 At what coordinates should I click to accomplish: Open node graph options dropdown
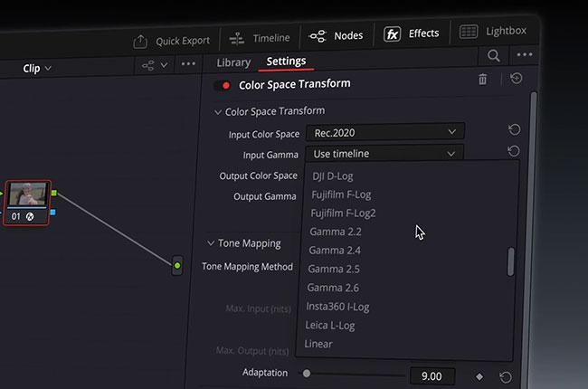point(155,66)
